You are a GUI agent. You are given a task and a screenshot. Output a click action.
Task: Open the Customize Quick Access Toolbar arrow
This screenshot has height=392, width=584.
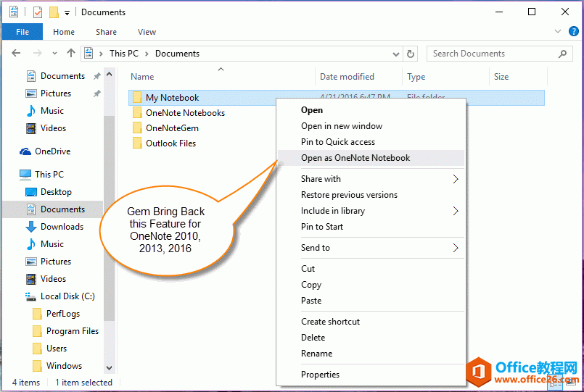(x=67, y=13)
